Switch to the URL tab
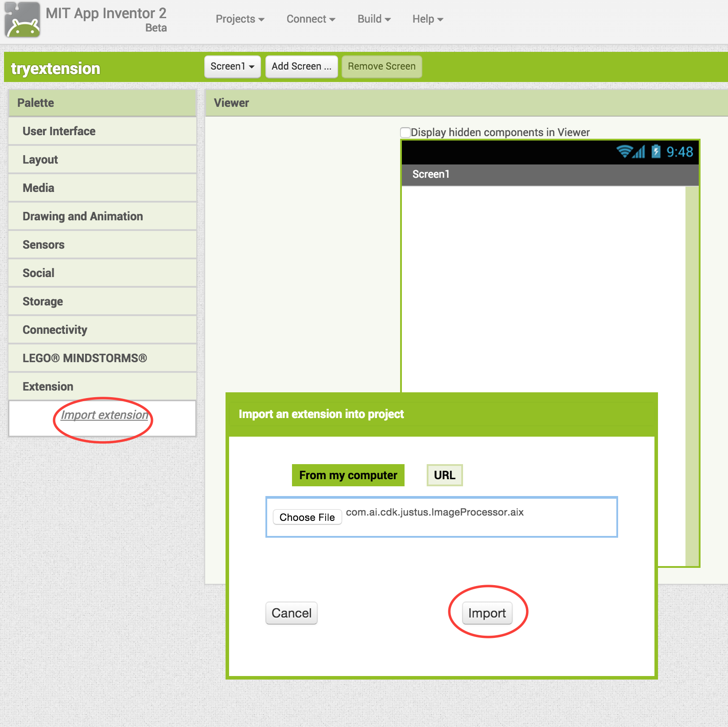The image size is (728, 727). [x=444, y=475]
